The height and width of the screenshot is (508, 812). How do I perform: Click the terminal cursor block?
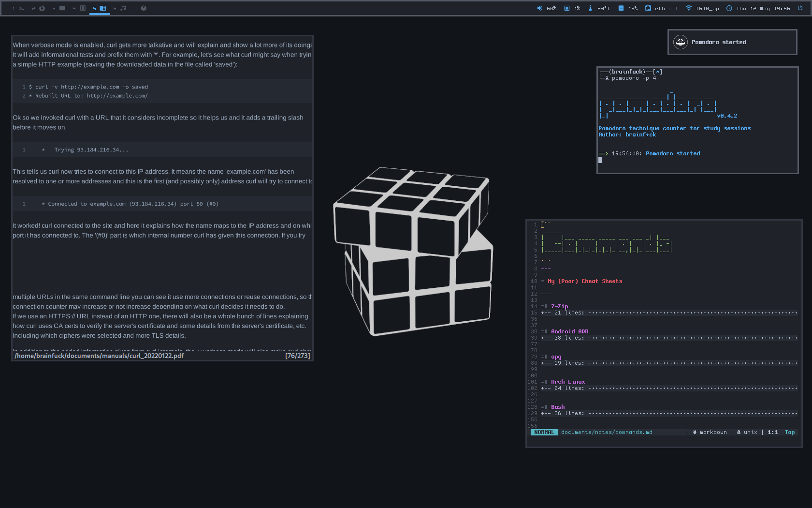point(600,160)
